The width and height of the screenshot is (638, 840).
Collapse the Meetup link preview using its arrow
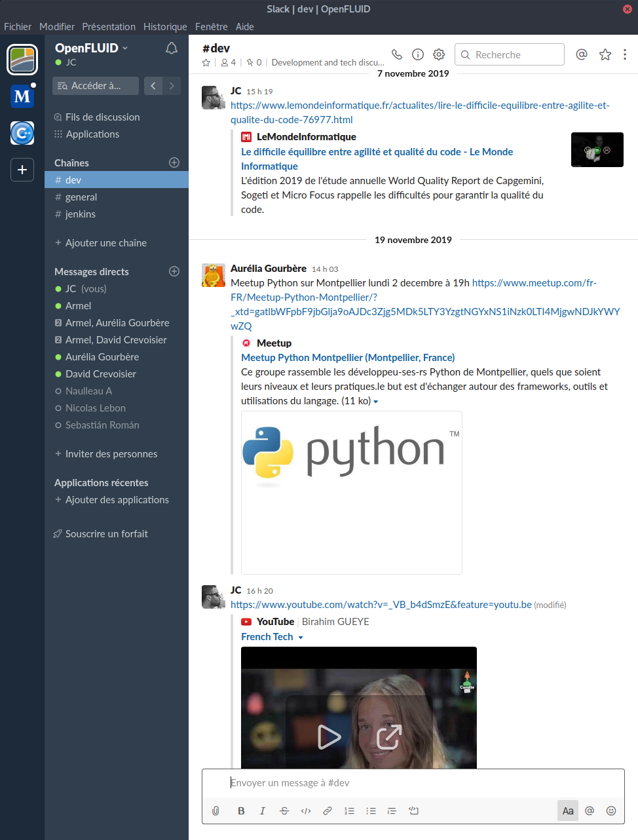pos(376,402)
